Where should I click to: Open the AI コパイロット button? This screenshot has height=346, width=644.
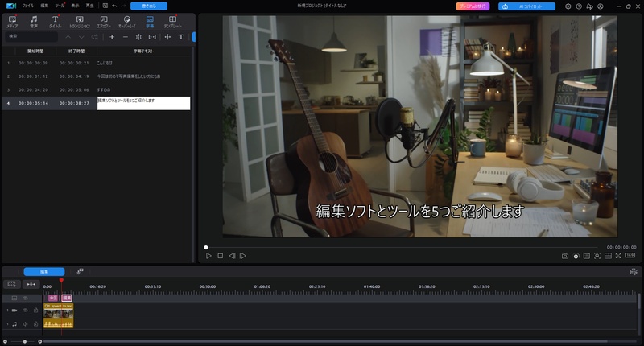[x=526, y=6]
